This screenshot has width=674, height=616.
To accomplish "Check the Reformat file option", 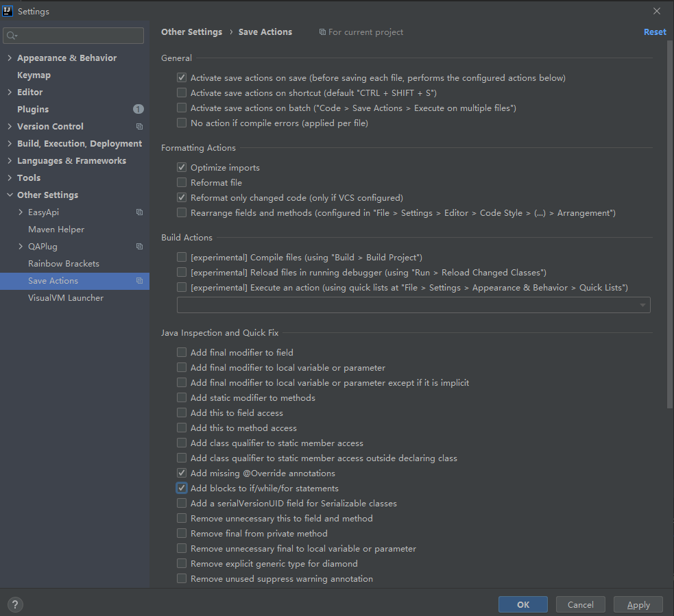I will 182,182.
